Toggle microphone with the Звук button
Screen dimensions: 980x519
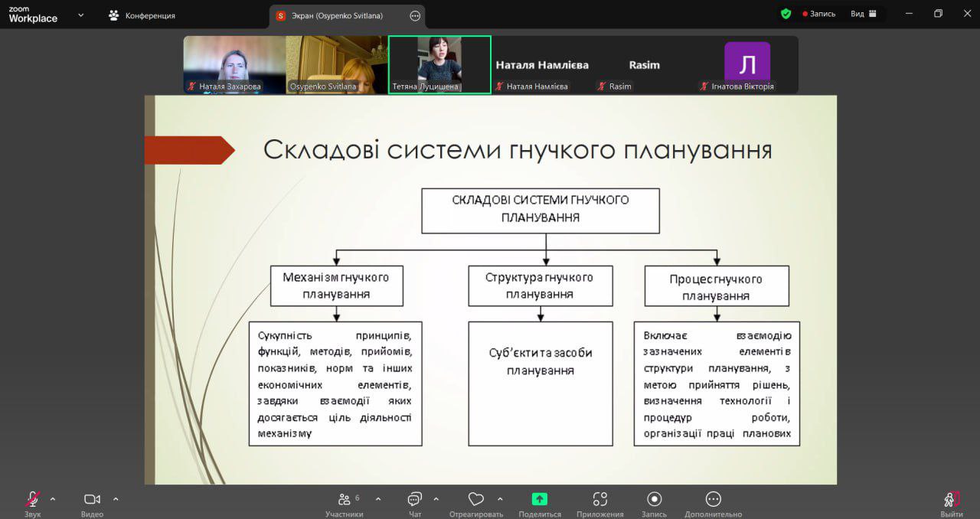(32, 501)
